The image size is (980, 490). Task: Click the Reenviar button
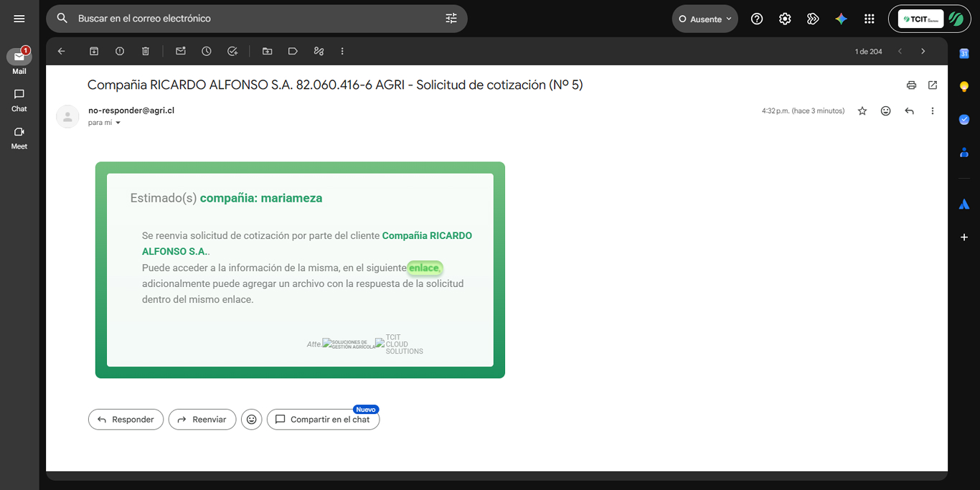click(202, 419)
